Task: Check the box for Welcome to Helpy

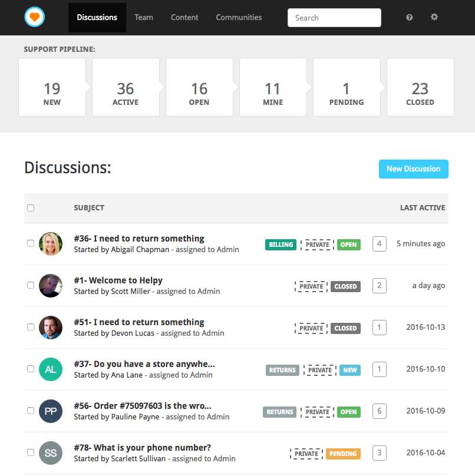Action: pyautogui.click(x=31, y=285)
